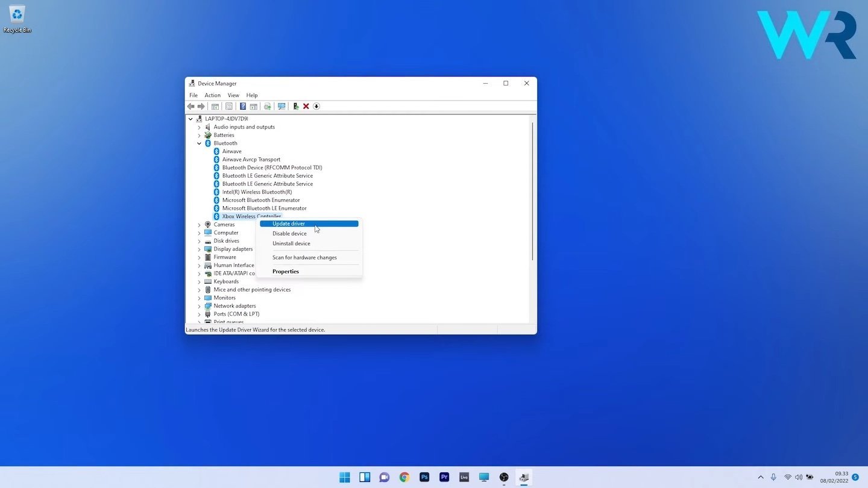Viewport: 868px width, 488px height.
Task: Open the Windows Start menu
Action: (x=345, y=477)
